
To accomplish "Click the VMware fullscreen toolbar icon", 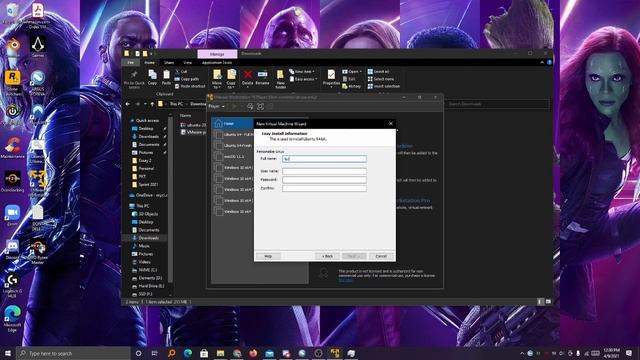I will point(260,106).
